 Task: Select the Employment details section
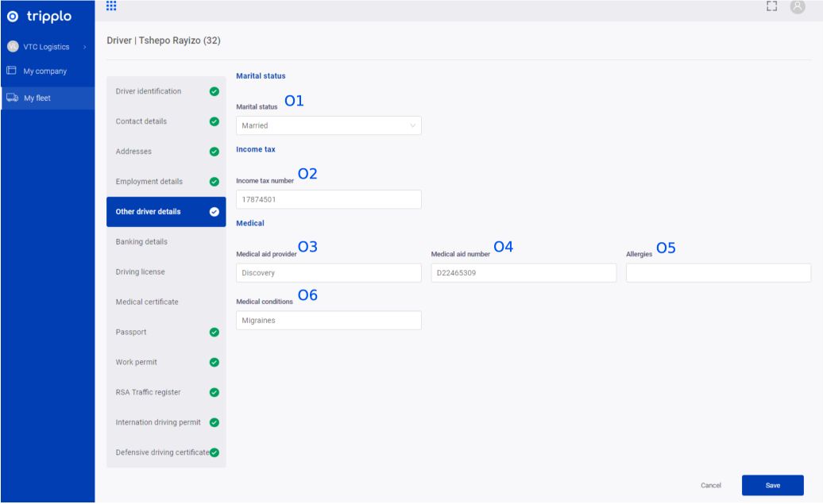click(149, 181)
